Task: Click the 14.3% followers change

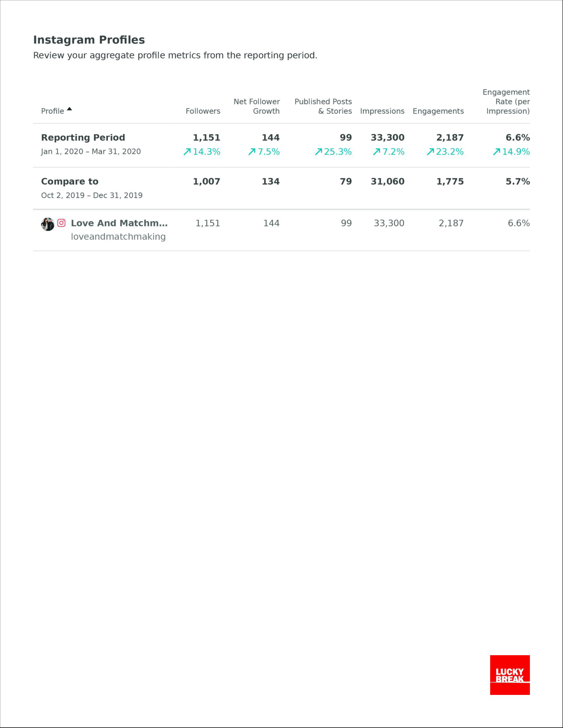Action: 206,152
